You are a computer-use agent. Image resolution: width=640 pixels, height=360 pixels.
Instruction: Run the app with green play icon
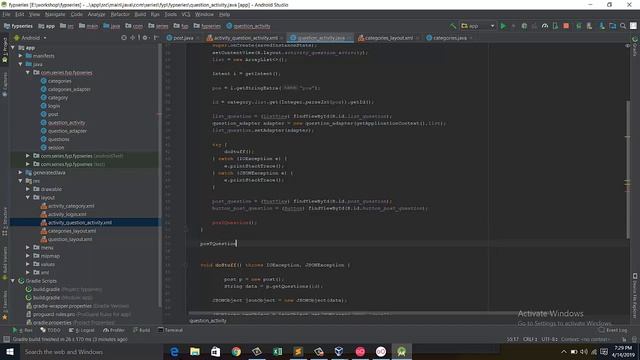[503, 26]
